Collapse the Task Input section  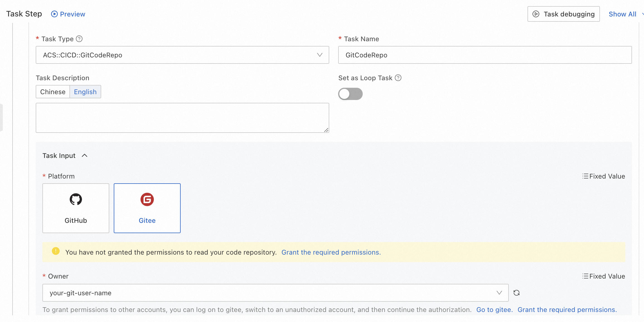click(84, 155)
